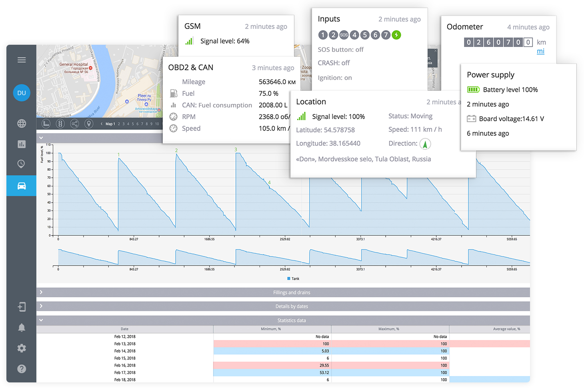Viewport: 584px width, 392px height.
Task: Select the car vehicles section in sidebar
Action: point(22,186)
